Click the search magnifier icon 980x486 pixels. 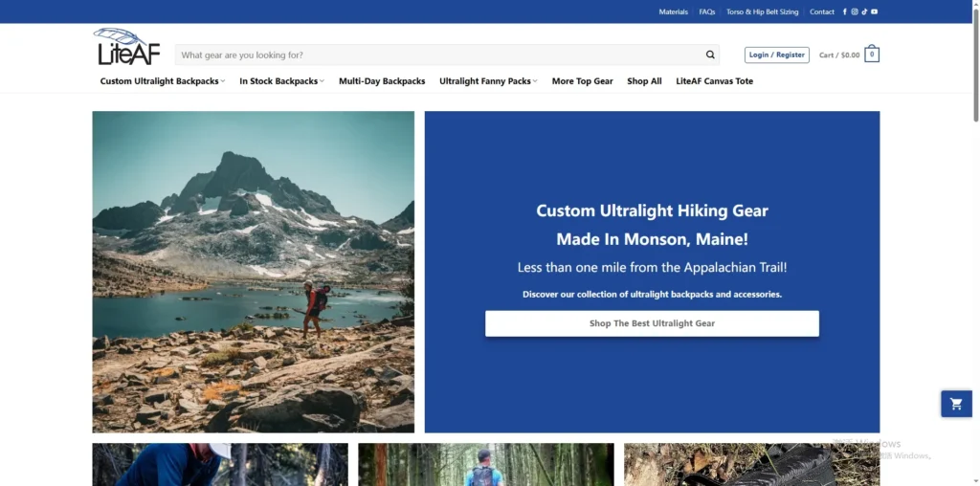coord(710,55)
